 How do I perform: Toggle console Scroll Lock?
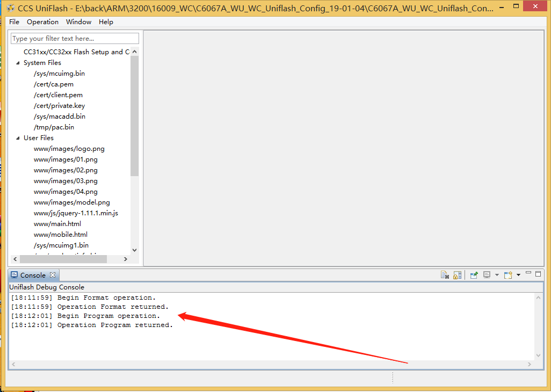point(457,275)
